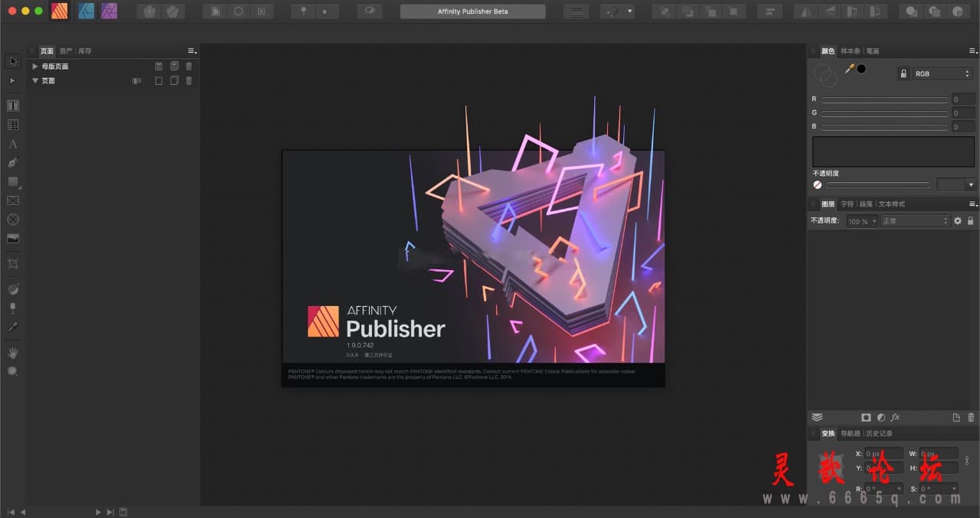Click the trash icon in 页面 row

189,80
